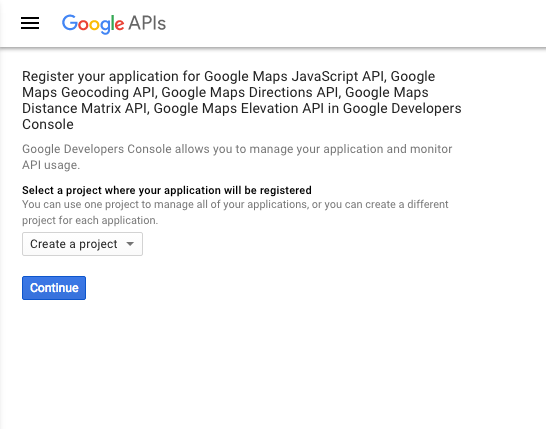
Task: Click the APIs text beside Google logo
Action: point(147,23)
